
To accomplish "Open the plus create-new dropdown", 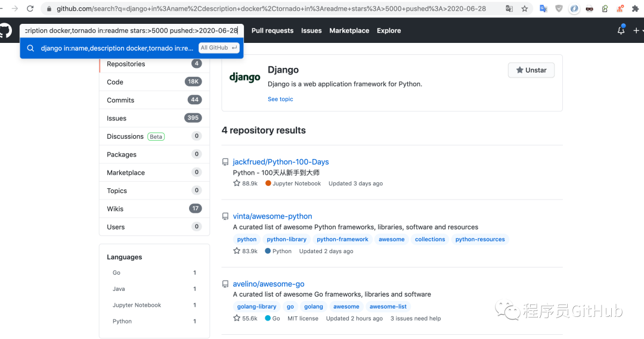I will (x=637, y=30).
